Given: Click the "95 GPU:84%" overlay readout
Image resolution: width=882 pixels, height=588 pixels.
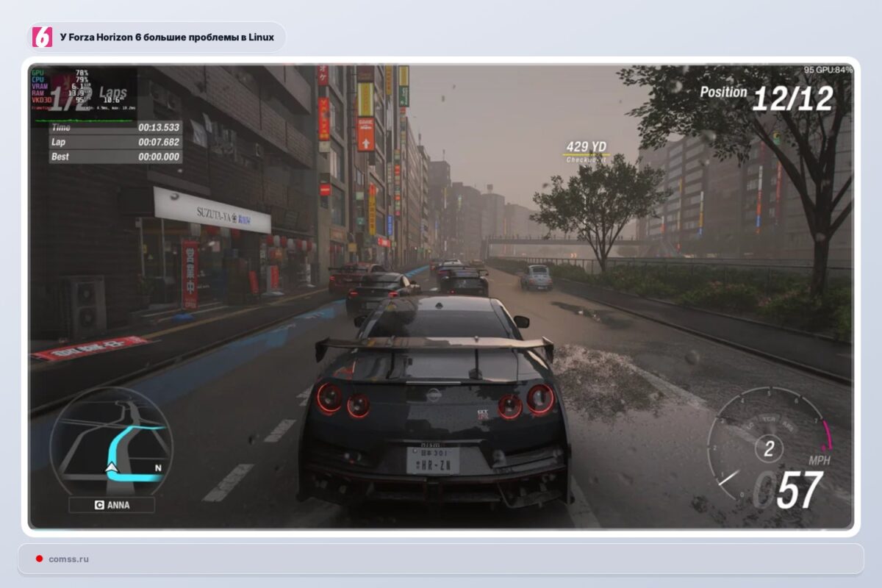Looking at the screenshot, I should point(828,70).
